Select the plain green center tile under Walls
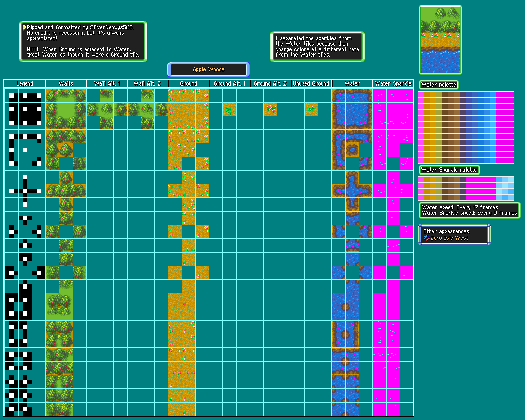This screenshot has height=420, width=525. [x=66, y=109]
